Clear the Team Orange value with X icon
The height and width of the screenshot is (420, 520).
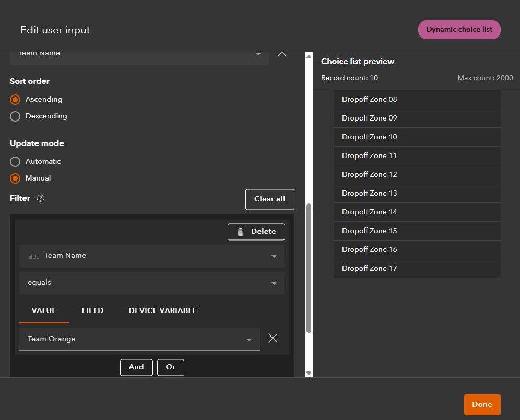(273, 338)
